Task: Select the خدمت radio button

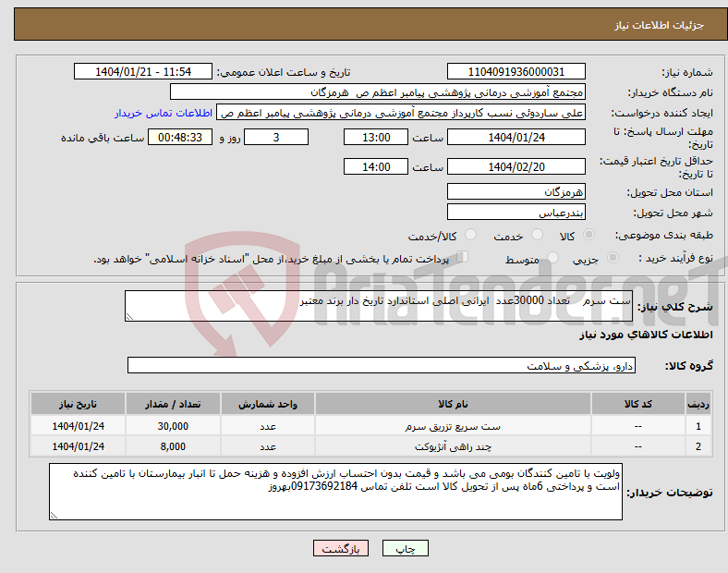Action: click(x=537, y=235)
